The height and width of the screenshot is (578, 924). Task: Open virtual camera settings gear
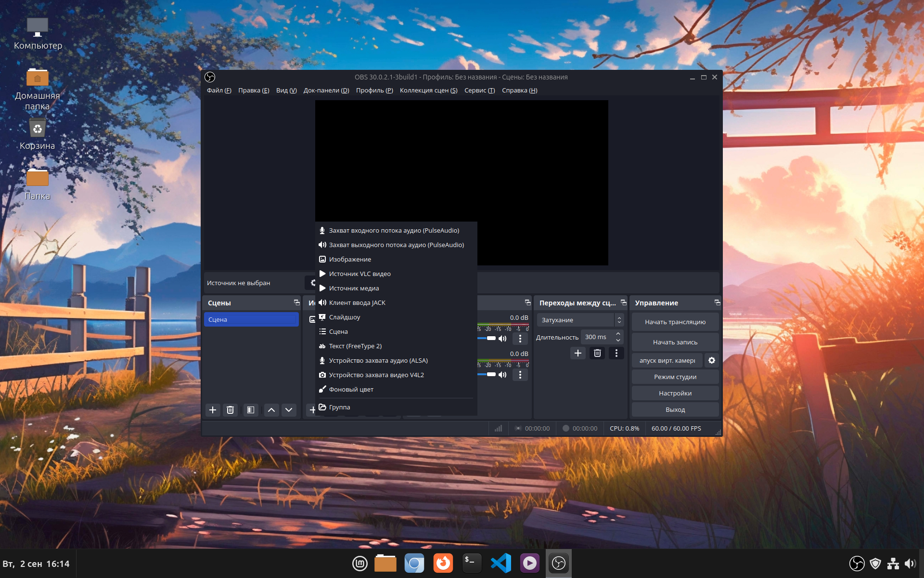712,360
